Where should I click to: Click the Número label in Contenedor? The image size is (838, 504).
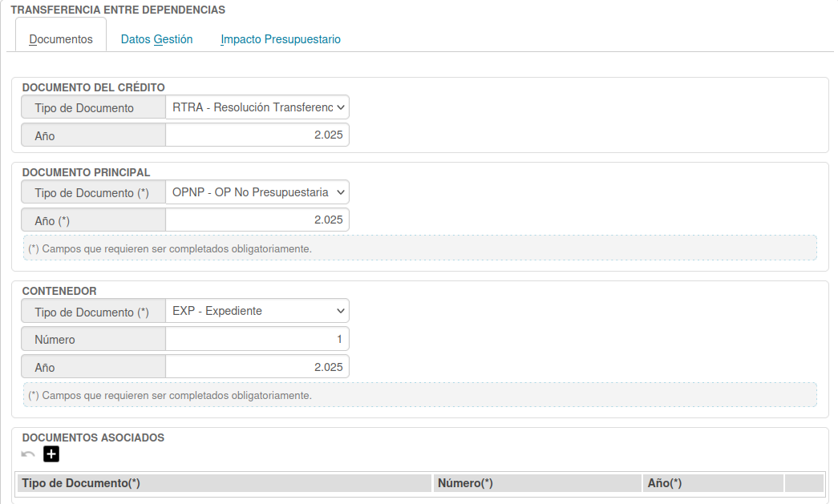coord(55,340)
